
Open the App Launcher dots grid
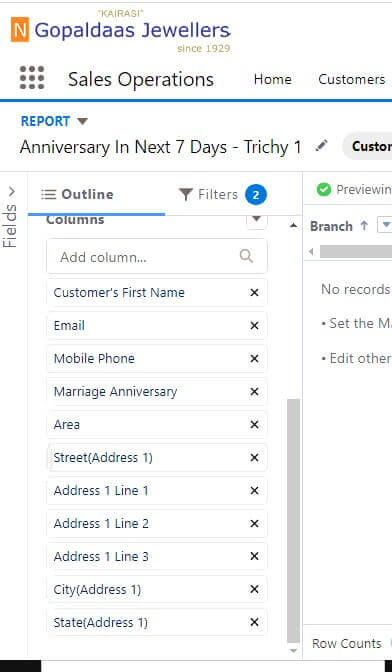click(x=32, y=78)
